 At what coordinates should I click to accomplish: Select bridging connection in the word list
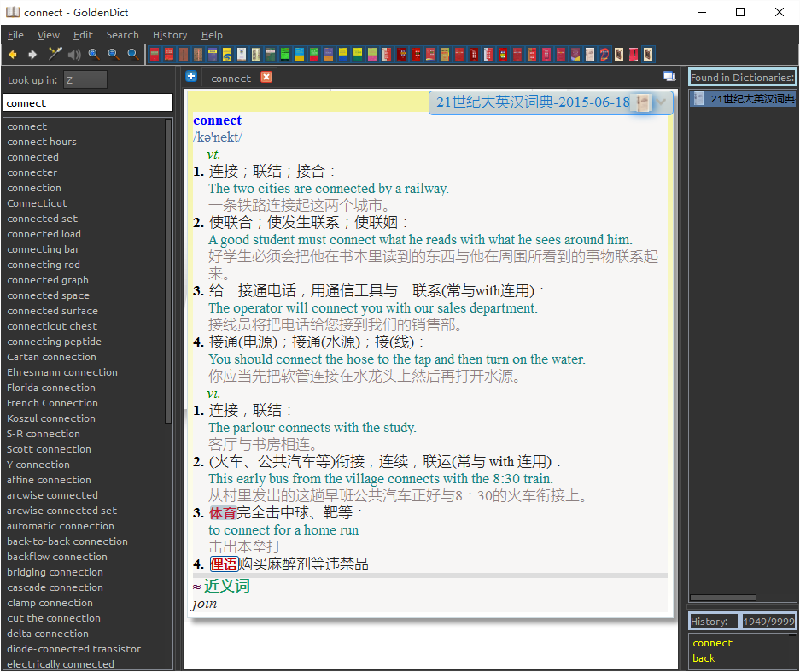click(x=55, y=572)
